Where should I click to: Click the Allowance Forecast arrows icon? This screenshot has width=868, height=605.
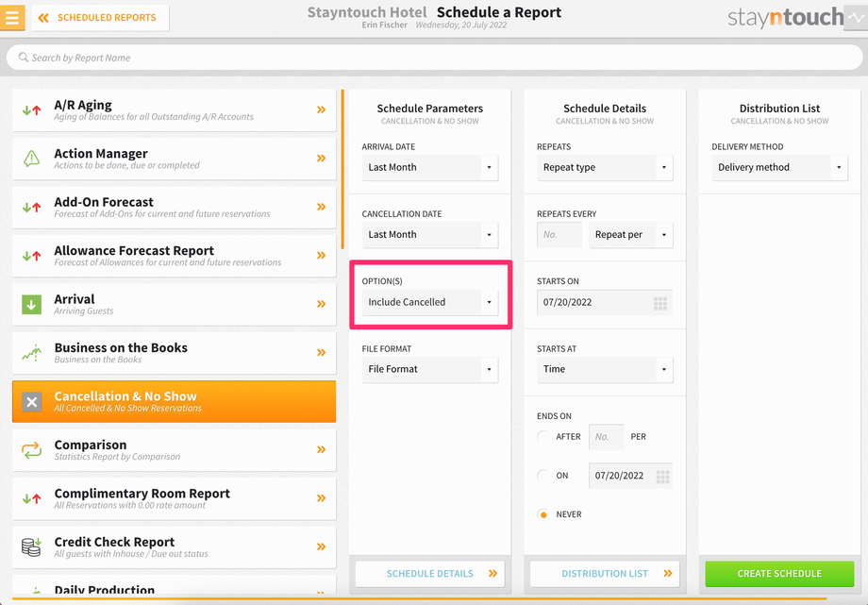[31, 256]
